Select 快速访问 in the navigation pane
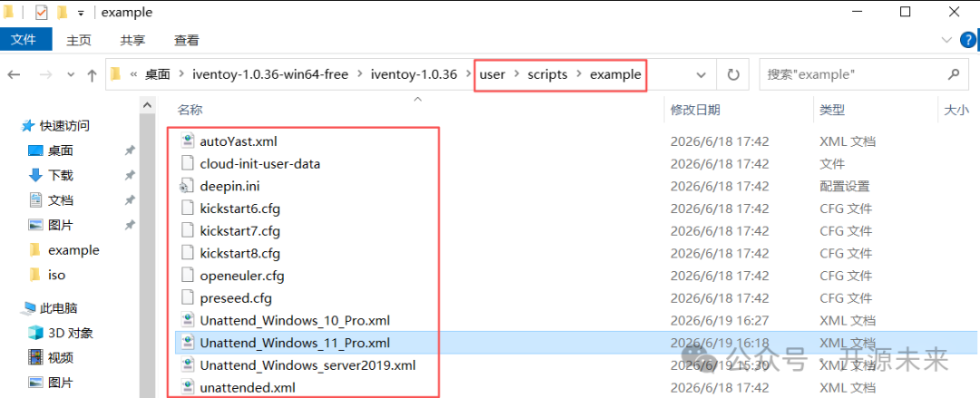 coord(64,126)
